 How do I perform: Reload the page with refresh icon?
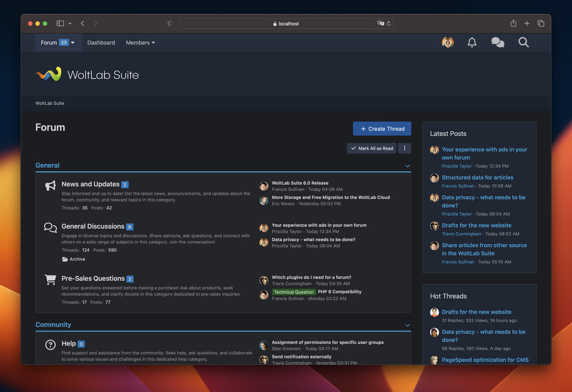(389, 23)
